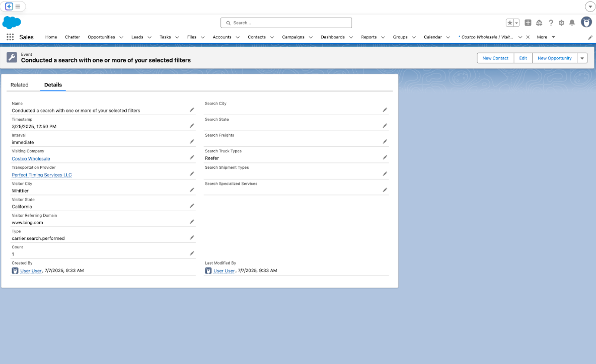Expand the Accounts nav dropdown

click(x=238, y=37)
